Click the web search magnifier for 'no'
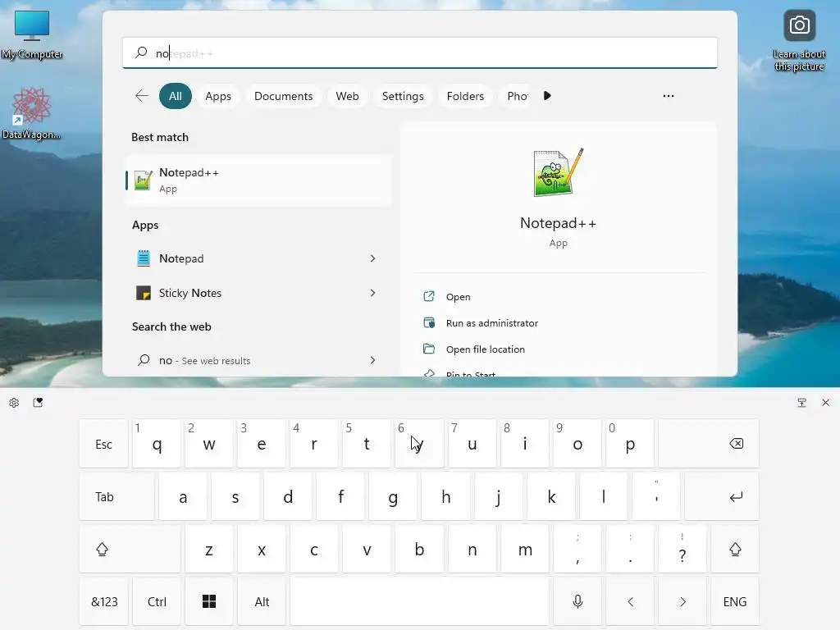The width and height of the screenshot is (840, 630). coord(143,360)
